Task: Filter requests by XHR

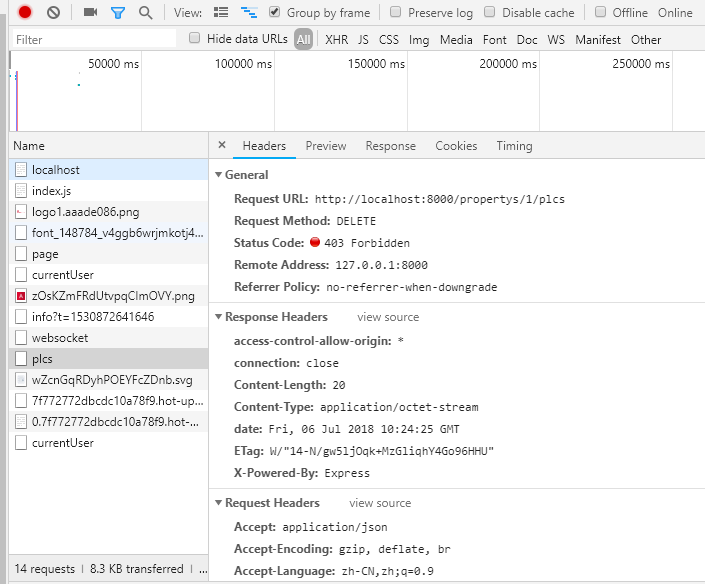Action: click(x=337, y=40)
